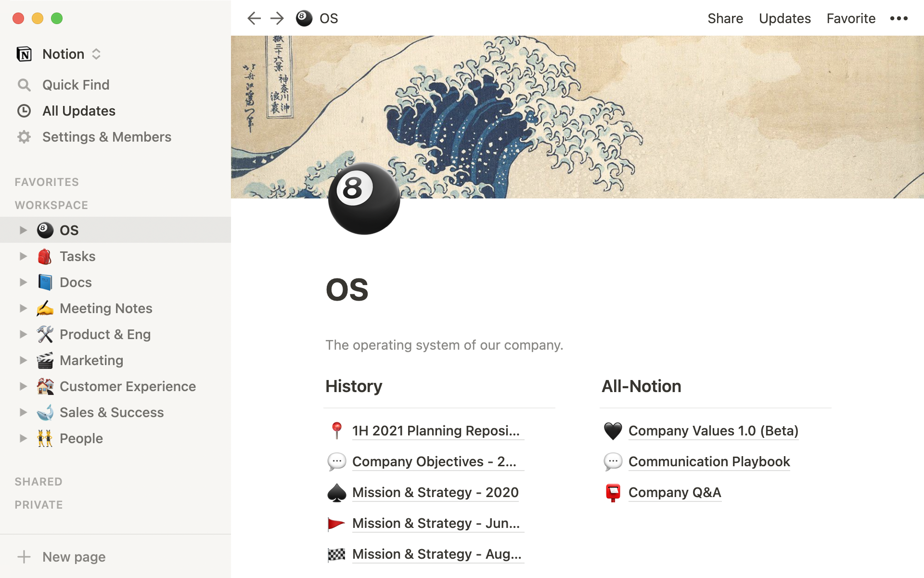Screen dimensions: 924x578
Task: Select the Tasks backpack icon
Action: [45, 256]
